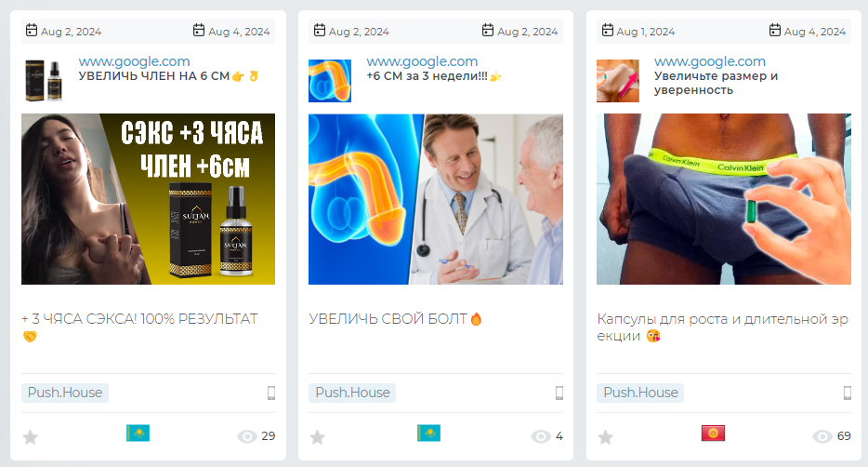Click the eye views icon beside 29
This screenshot has height=467, width=868.
pyautogui.click(x=247, y=436)
